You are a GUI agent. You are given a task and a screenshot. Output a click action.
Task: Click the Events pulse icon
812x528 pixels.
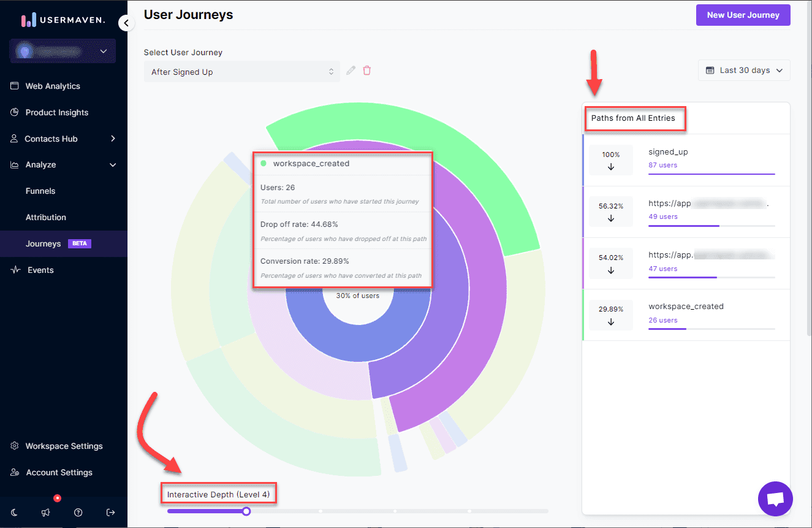pyautogui.click(x=15, y=270)
